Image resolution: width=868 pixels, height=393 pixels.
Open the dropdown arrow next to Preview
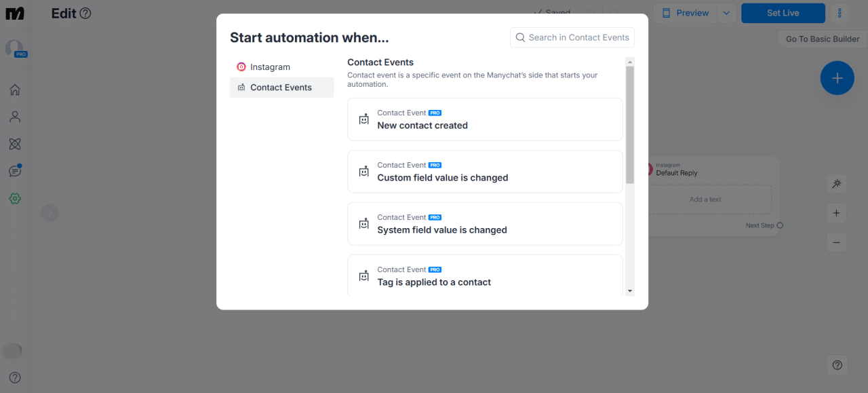726,13
